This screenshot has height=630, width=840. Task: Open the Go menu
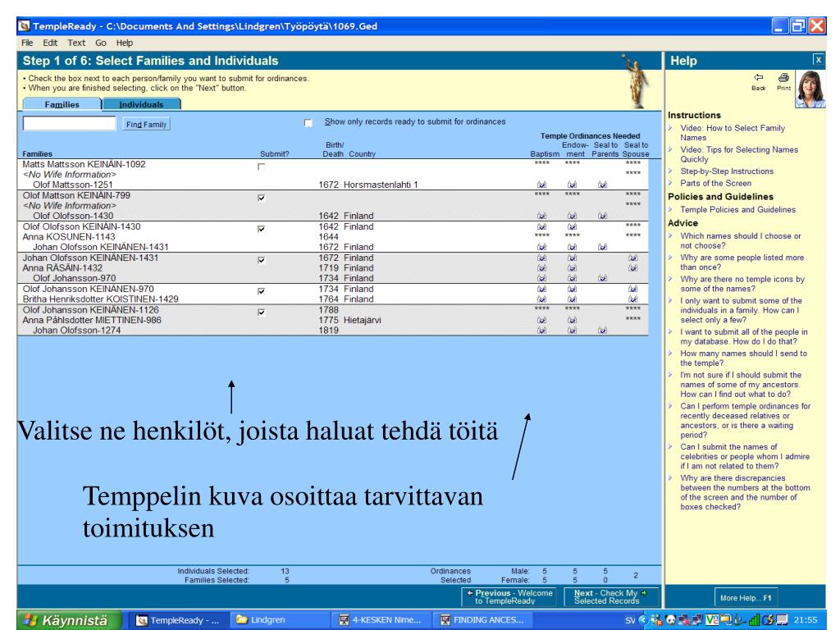[101, 43]
